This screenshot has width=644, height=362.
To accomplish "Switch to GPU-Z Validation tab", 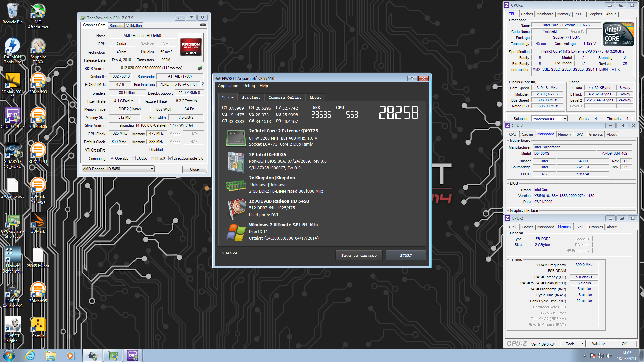I will (x=134, y=26).
